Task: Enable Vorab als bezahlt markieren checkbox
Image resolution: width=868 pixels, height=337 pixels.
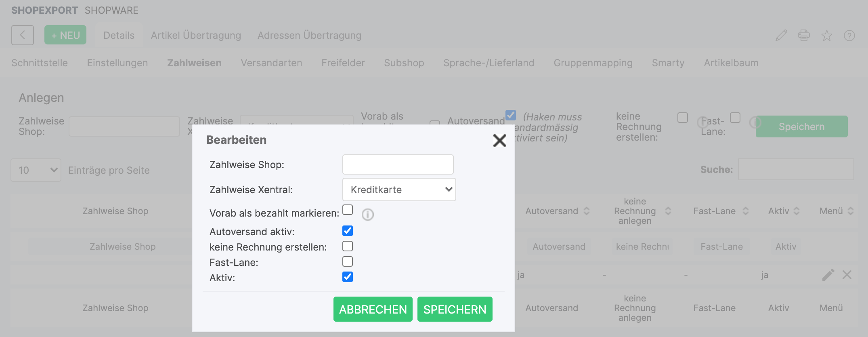Action: pyautogui.click(x=348, y=210)
